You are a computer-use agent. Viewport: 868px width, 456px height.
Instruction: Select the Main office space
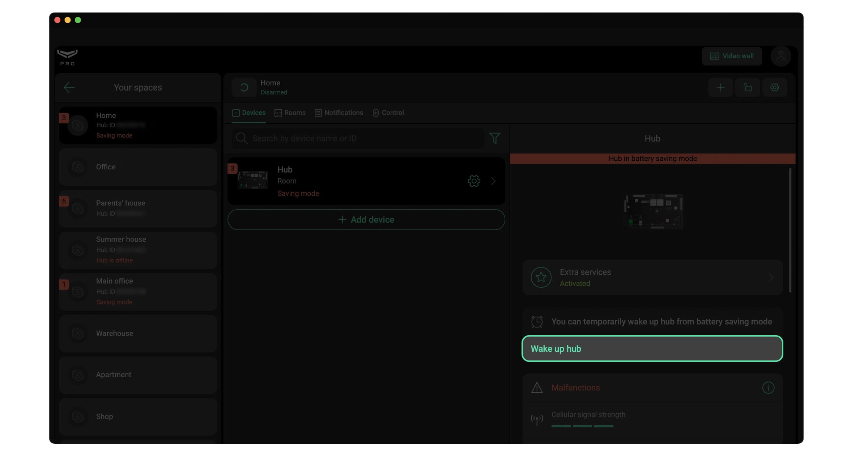coord(138,292)
